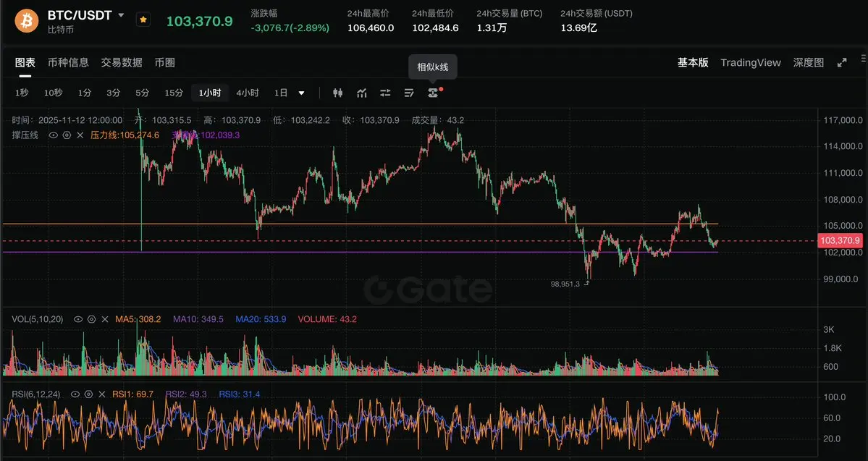Open RSI(6,12,24) indicator settings
The width and height of the screenshot is (868, 461).
88,394
